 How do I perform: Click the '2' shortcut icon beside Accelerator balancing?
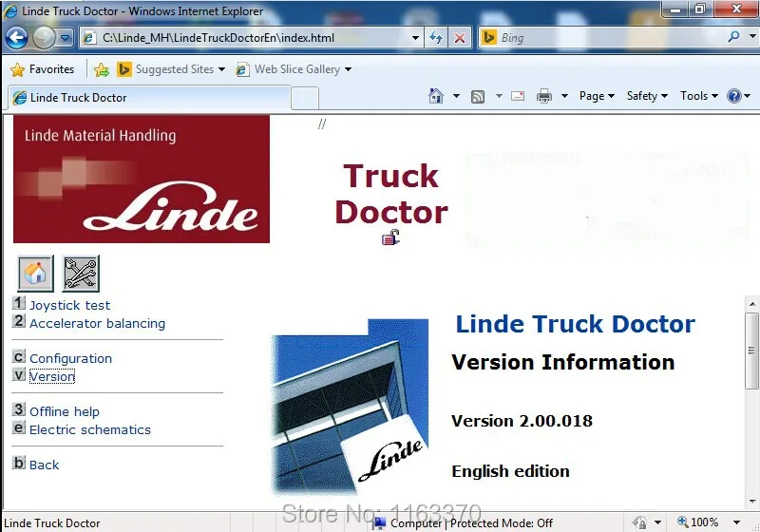(18, 321)
